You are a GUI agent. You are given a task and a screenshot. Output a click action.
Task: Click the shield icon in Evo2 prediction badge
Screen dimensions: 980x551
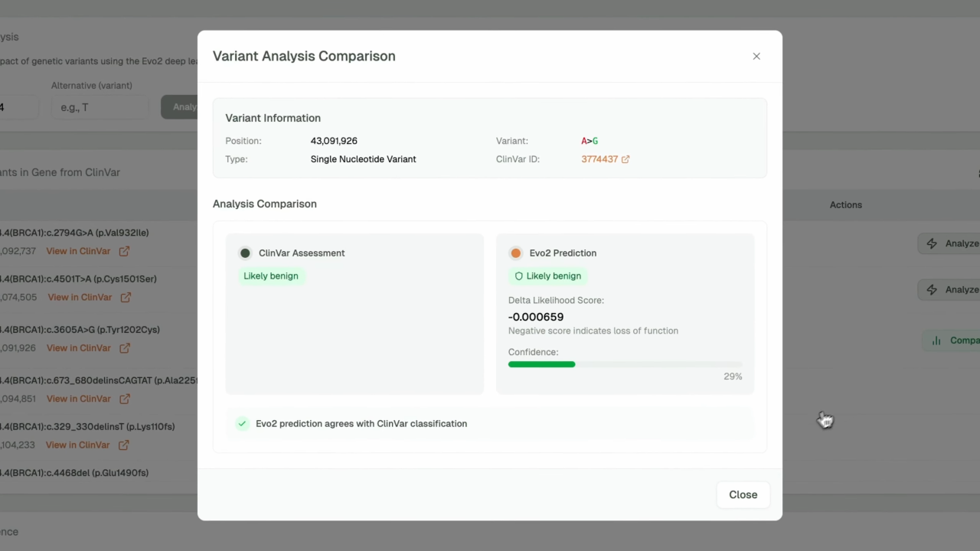(x=518, y=275)
